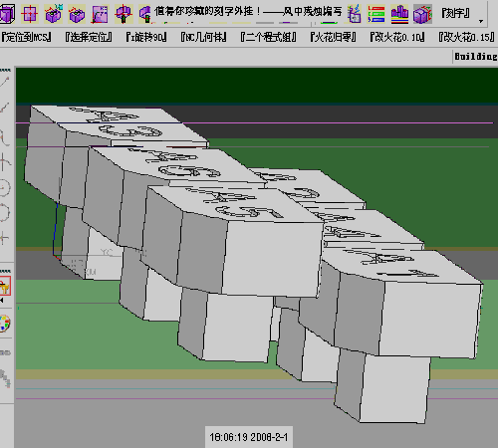This screenshot has width=498, height=448.
Task: Select the Point plus-sign tool
Action: [x=4, y=238]
